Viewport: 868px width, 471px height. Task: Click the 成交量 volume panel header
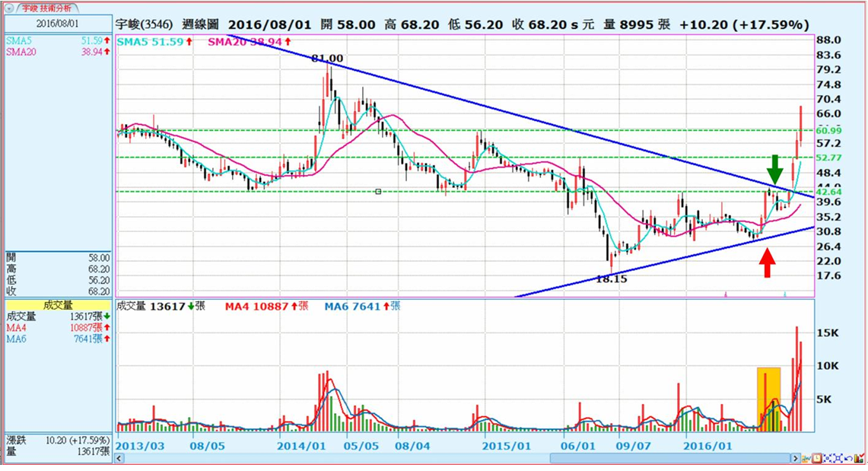(x=56, y=304)
